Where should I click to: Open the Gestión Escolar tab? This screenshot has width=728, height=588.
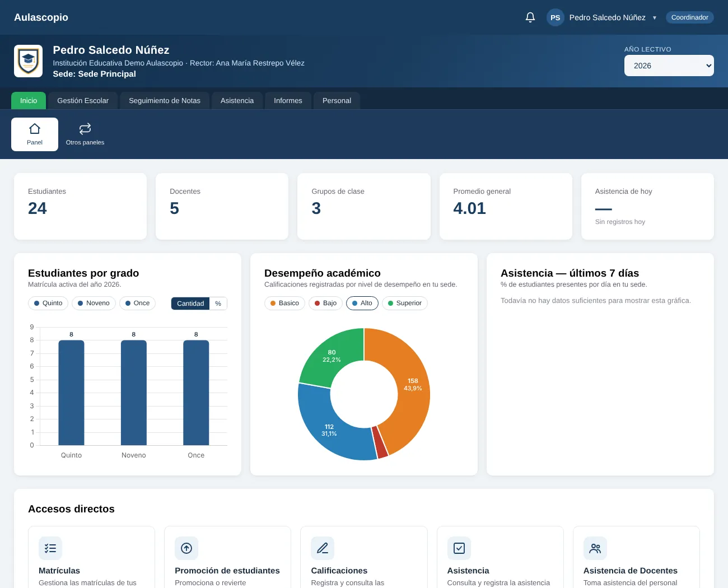point(83,101)
